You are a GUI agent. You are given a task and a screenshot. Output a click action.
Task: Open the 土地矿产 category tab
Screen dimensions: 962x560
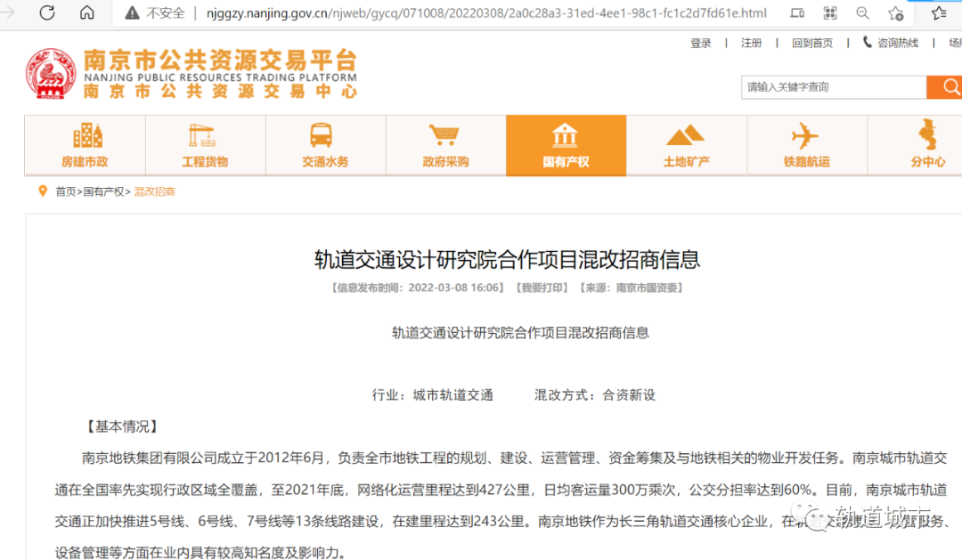tap(687, 145)
